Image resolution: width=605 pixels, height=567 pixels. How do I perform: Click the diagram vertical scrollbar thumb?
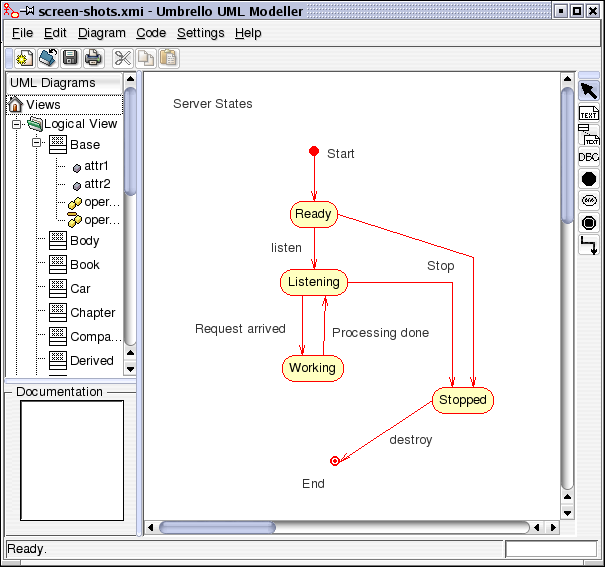[567, 155]
